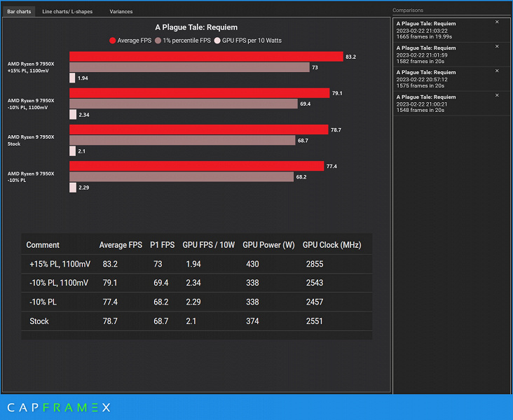Click the P1 FPS column header

(x=163, y=245)
